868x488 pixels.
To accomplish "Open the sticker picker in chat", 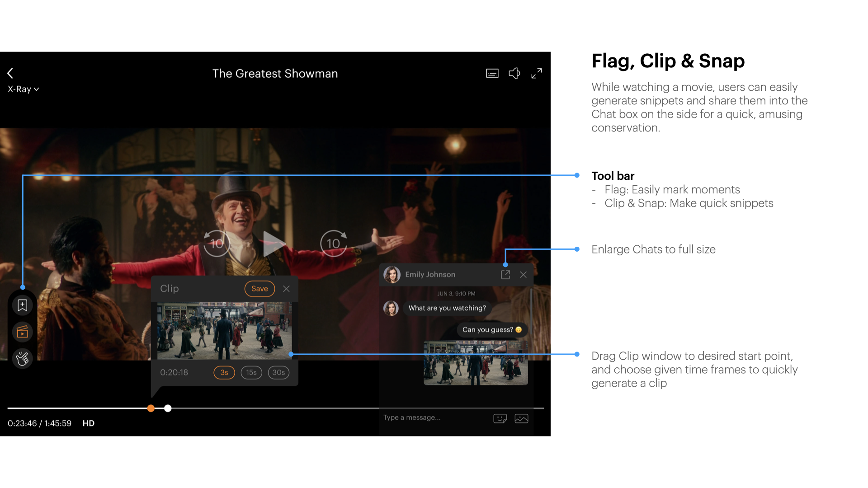I will point(500,418).
